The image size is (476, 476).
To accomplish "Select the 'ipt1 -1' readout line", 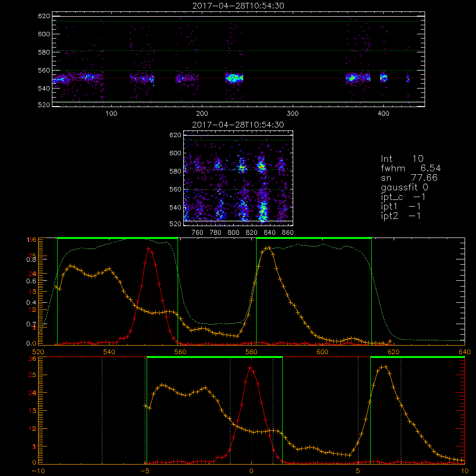I will click(x=401, y=207).
